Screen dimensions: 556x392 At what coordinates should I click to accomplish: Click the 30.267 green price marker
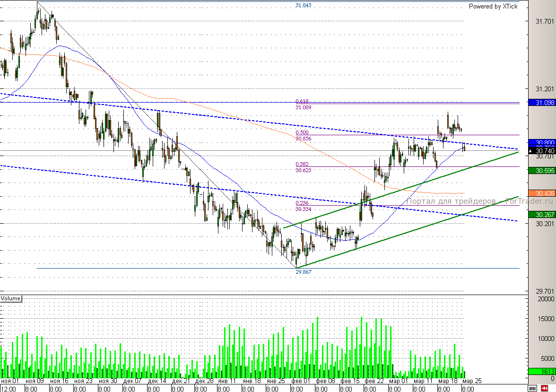[x=542, y=215]
